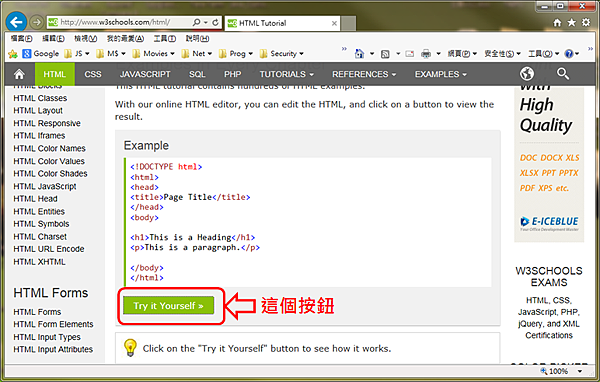Click the read mail icon

409,54
